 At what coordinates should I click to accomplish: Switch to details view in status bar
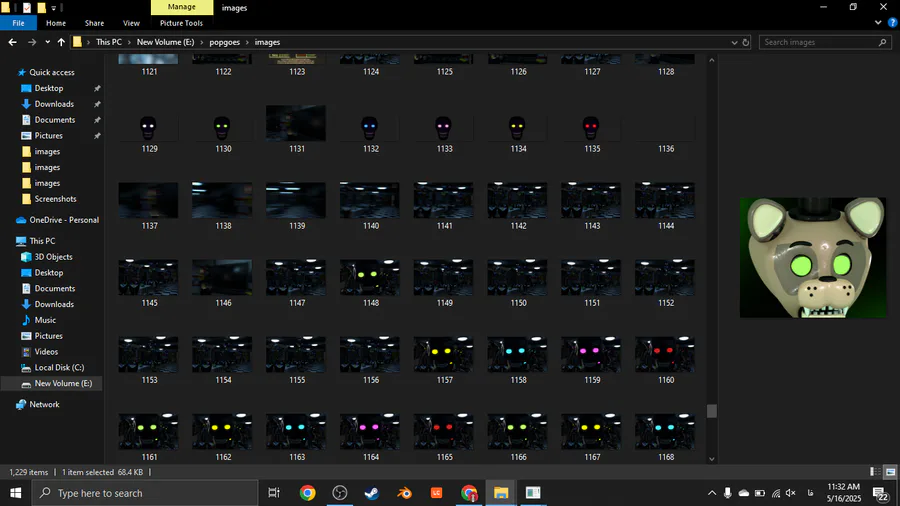pos(875,472)
